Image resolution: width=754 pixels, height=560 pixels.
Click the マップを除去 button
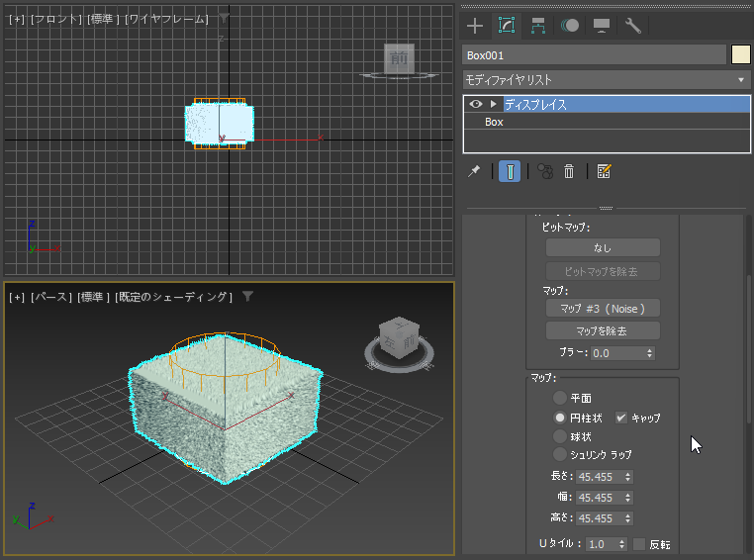(x=603, y=330)
